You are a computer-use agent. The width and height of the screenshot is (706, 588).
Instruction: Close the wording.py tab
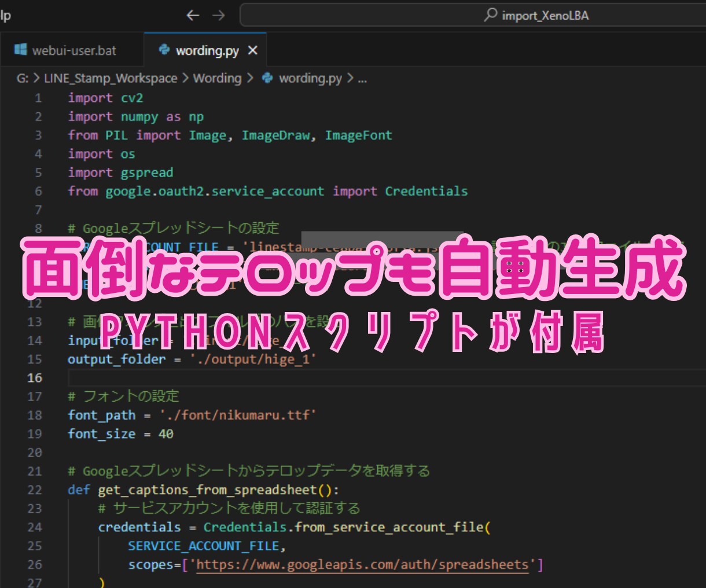tap(252, 51)
